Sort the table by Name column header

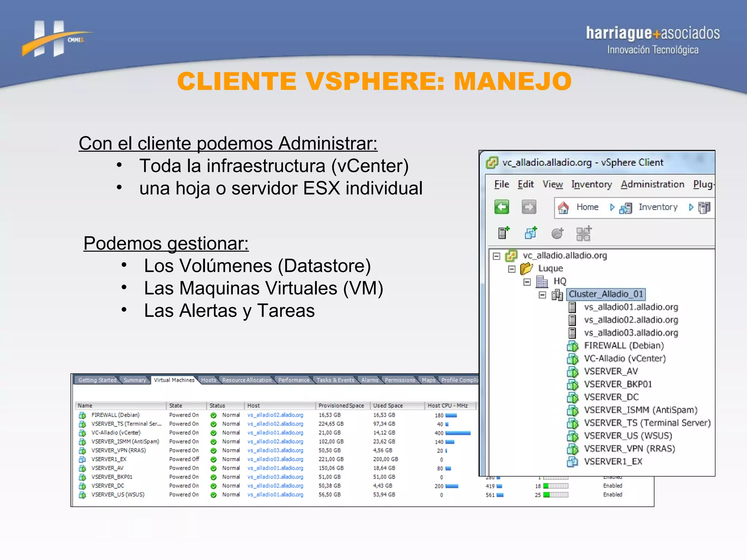click(120, 406)
